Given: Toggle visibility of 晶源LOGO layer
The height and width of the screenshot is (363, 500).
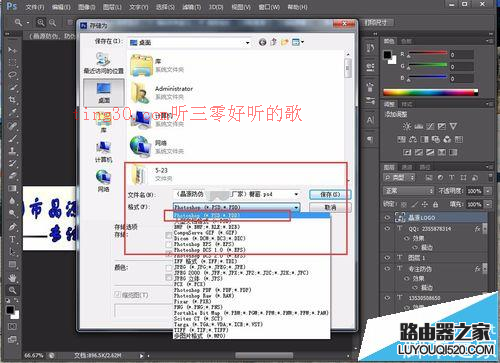Looking at the screenshot, I should [387, 217].
